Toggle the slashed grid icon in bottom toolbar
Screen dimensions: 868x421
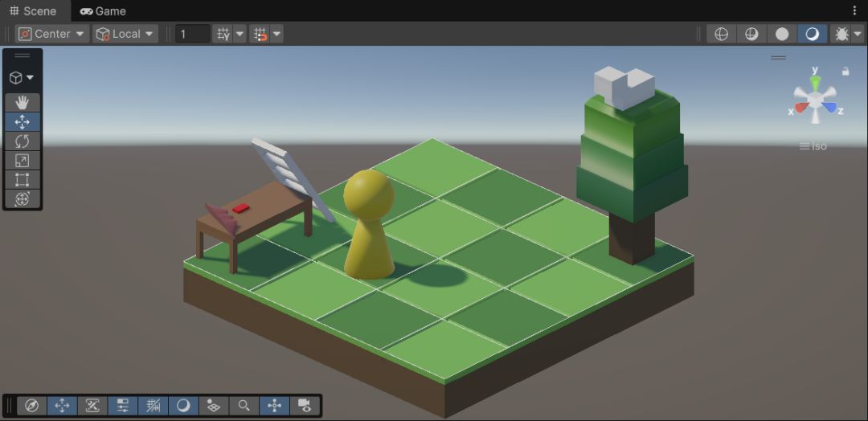point(154,406)
